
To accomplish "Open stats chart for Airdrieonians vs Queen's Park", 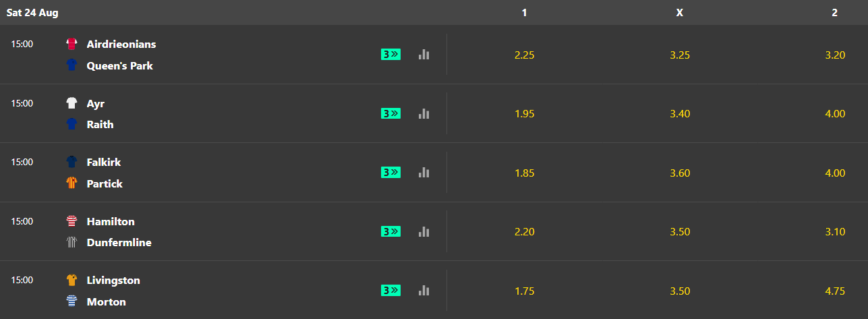I will (424, 55).
